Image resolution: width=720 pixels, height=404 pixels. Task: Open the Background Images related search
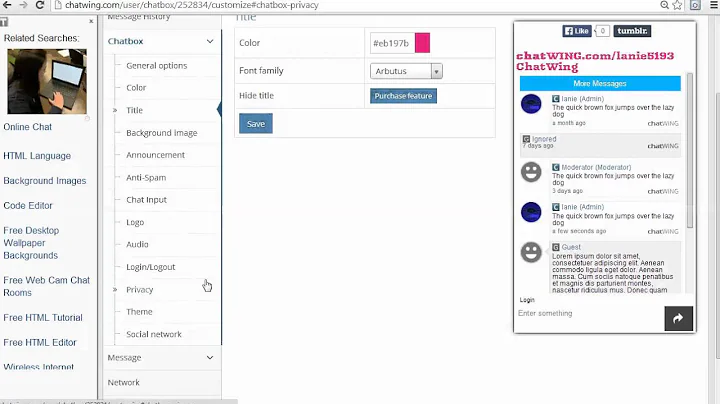[x=45, y=180]
